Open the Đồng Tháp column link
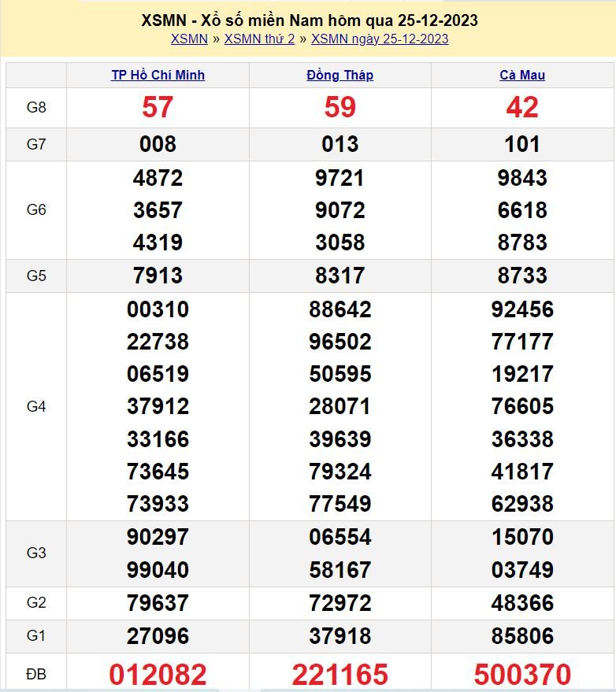The width and height of the screenshot is (616, 692). click(340, 75)
